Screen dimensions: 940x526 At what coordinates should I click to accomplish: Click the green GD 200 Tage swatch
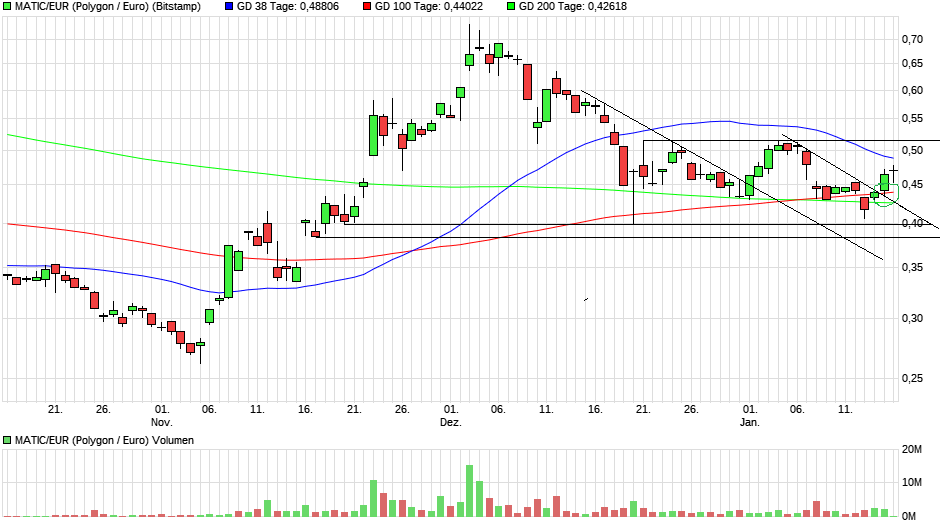click(511, 7)
